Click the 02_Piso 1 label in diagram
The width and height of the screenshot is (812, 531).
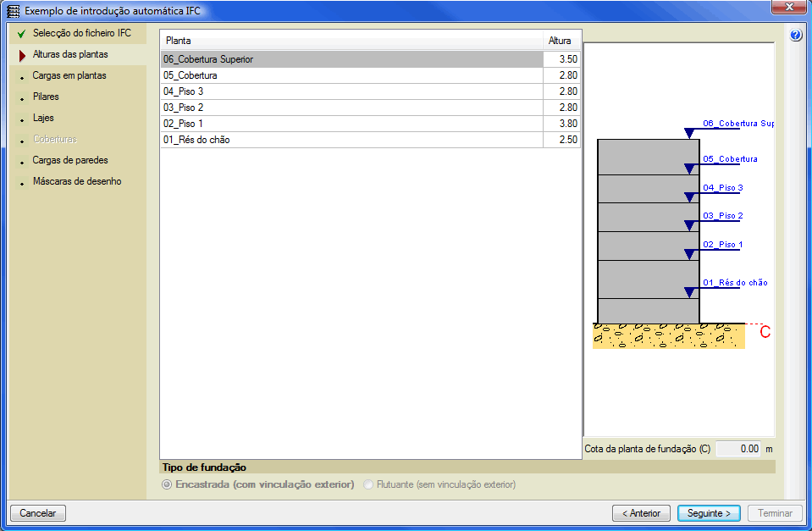coord(723,245)
